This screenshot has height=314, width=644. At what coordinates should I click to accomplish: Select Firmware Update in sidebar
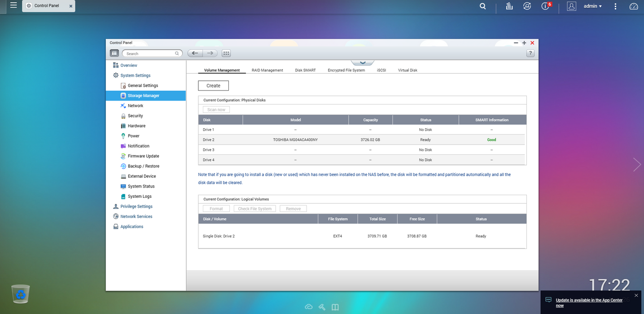pyautogui.click(x=143, y=156)
